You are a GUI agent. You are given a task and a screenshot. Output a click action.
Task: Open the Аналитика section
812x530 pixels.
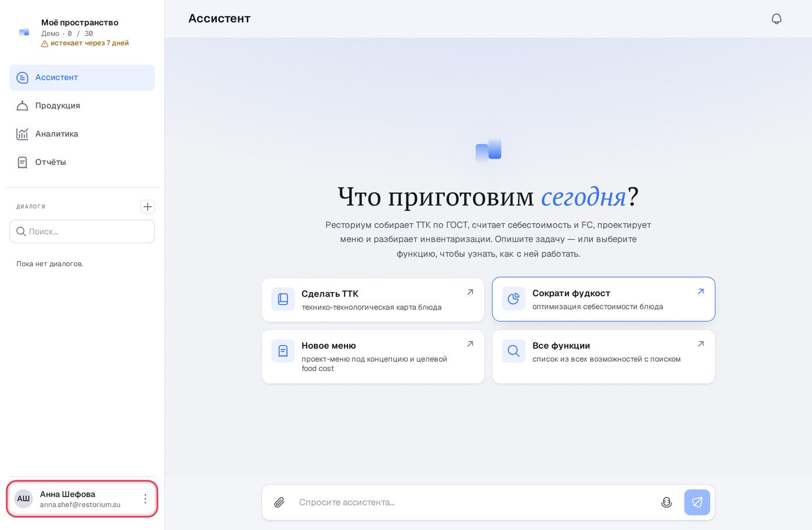coord(82,134)
